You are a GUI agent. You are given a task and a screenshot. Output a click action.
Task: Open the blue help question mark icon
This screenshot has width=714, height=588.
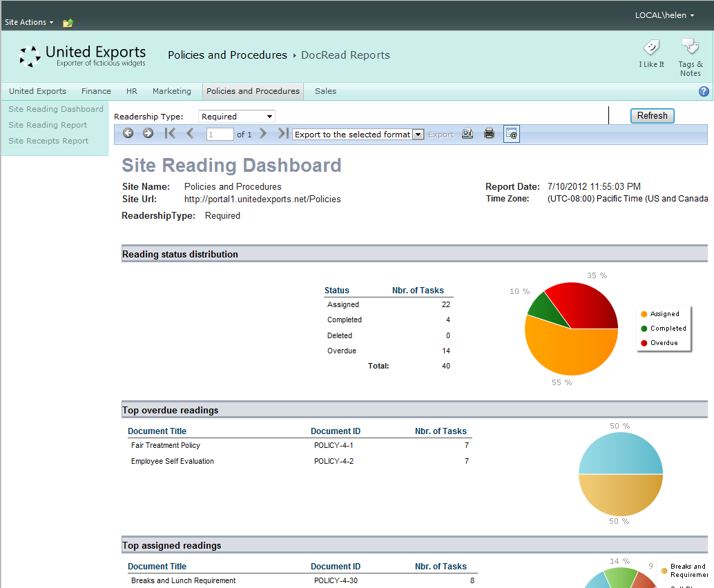tap(704, 92)
